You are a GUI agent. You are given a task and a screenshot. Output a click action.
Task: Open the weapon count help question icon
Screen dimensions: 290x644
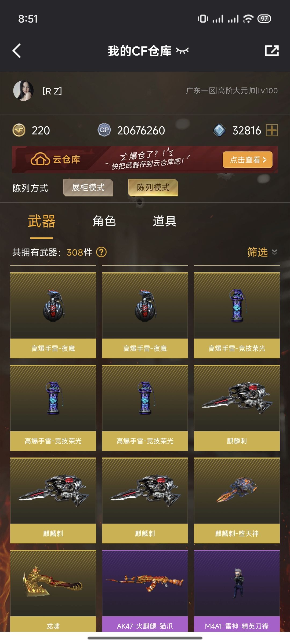click(101, 252)
